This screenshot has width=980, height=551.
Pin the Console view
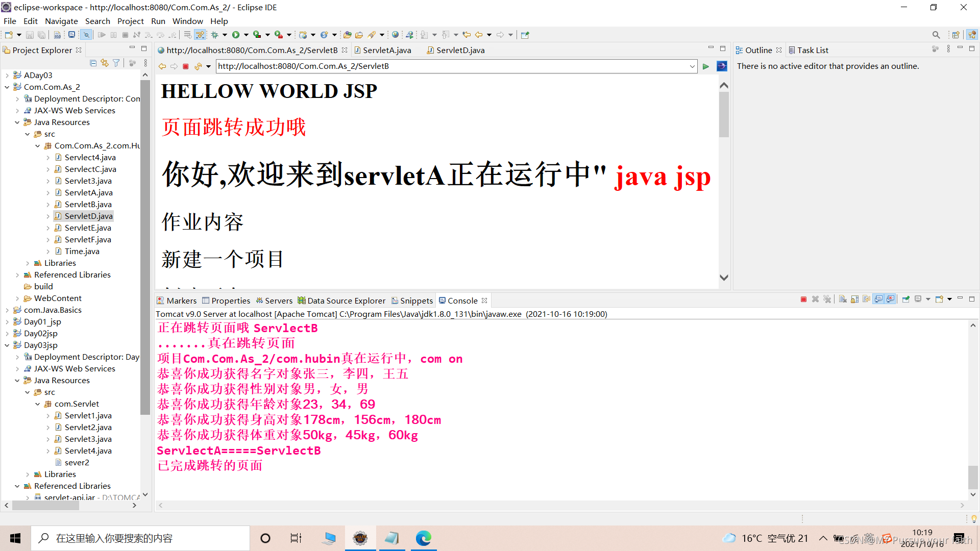[x=906, y=299]
